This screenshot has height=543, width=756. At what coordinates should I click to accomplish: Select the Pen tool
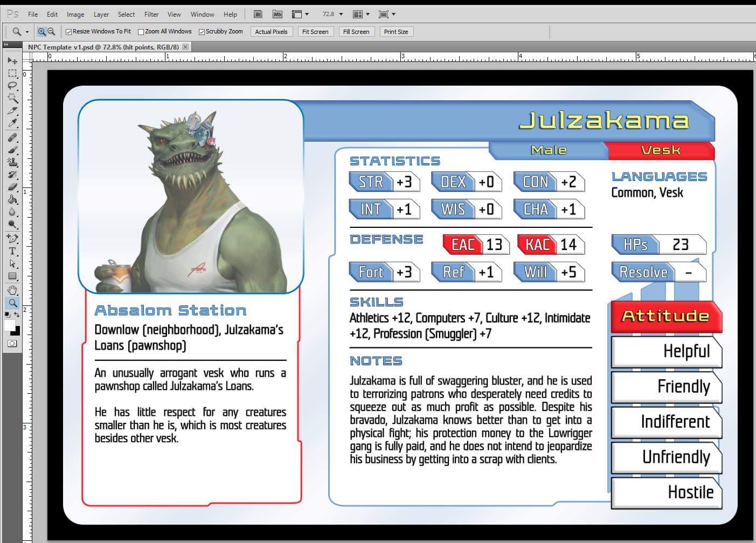(x=12, y=239)
